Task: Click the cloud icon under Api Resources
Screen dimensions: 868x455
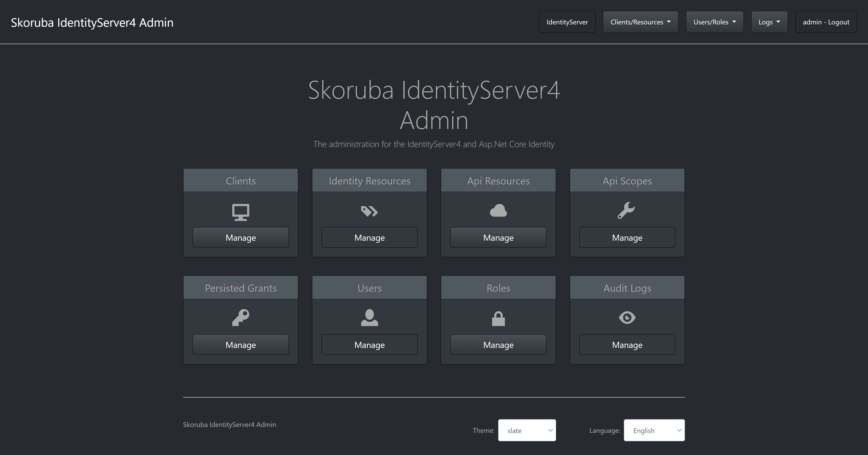Action: [498, 211]
